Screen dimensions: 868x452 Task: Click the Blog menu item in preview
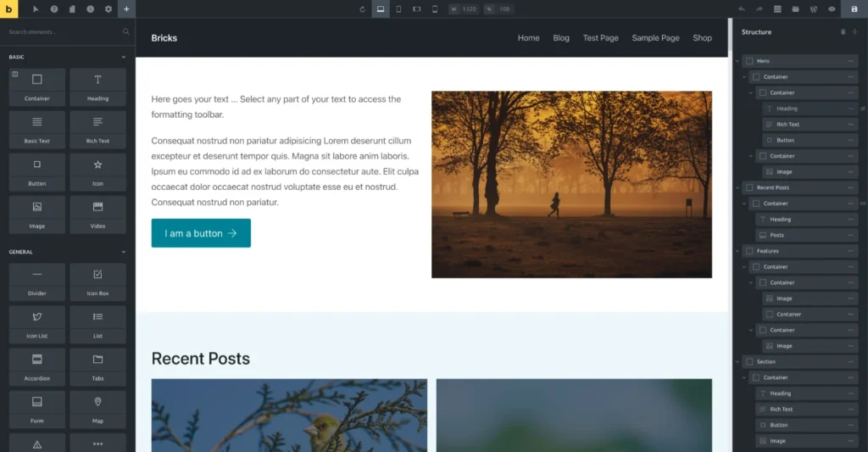[561, 38]
